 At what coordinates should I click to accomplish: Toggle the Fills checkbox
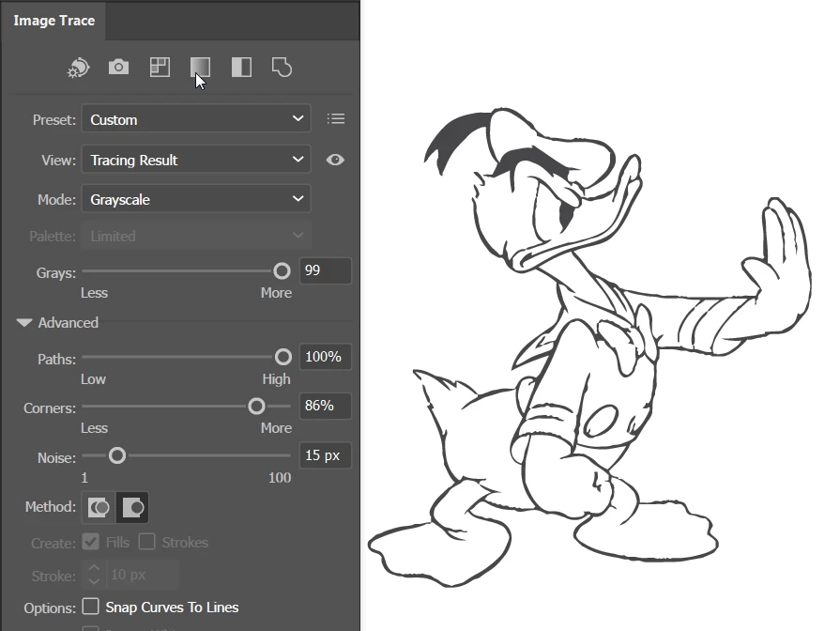point(90,542)
